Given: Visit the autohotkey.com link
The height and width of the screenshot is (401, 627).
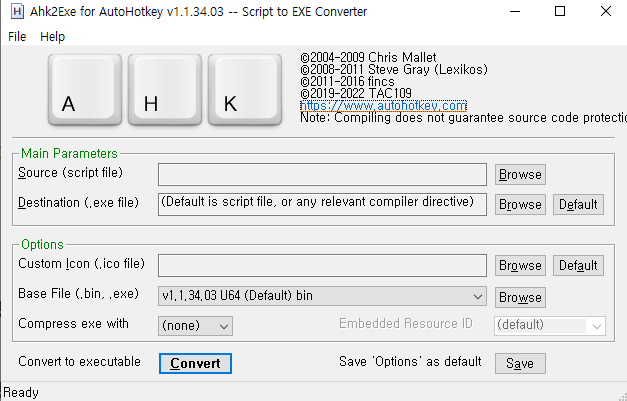Looking at the screenshot, I should [x=383, y=106].
